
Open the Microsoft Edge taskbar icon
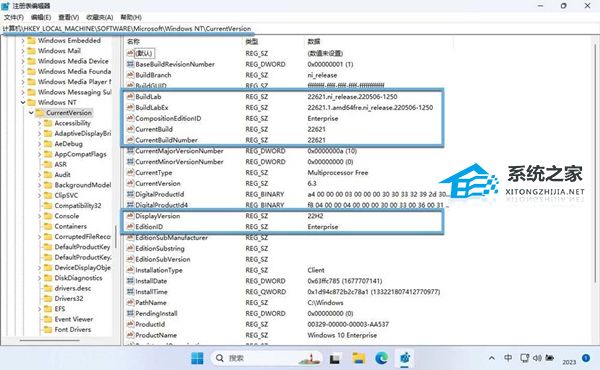pyautogui.click(x=382, y=358)
